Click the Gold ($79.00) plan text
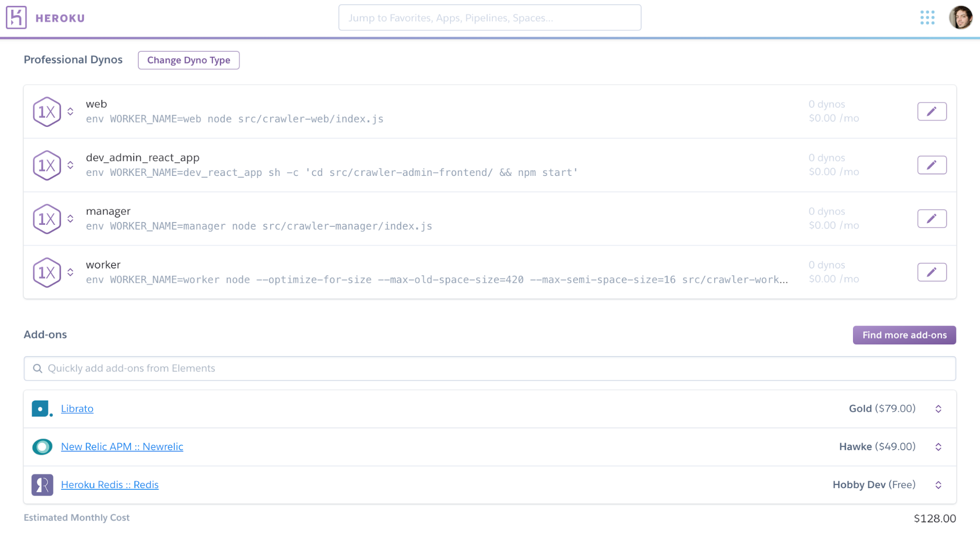 coord(882,409)
